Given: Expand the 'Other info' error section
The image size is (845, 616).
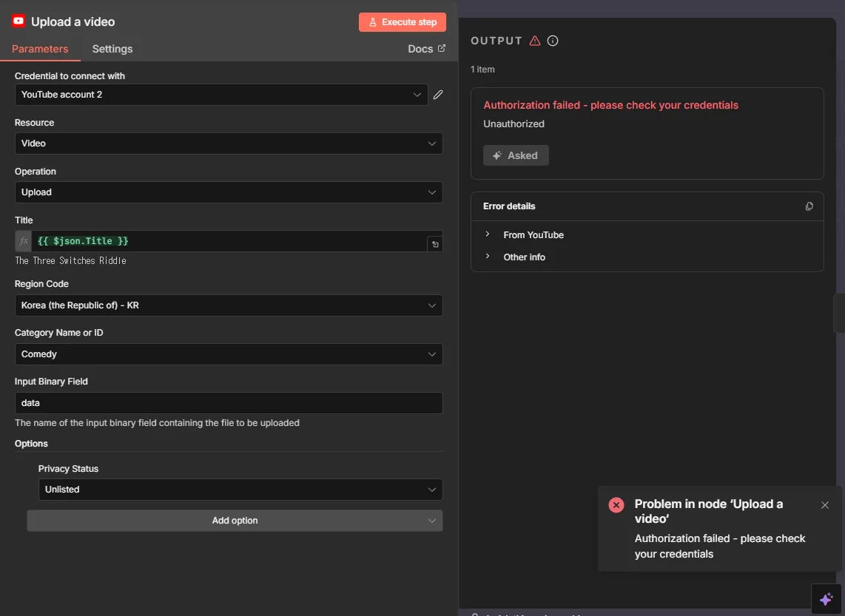Looking at the screenshot, I should click(524, 257).
